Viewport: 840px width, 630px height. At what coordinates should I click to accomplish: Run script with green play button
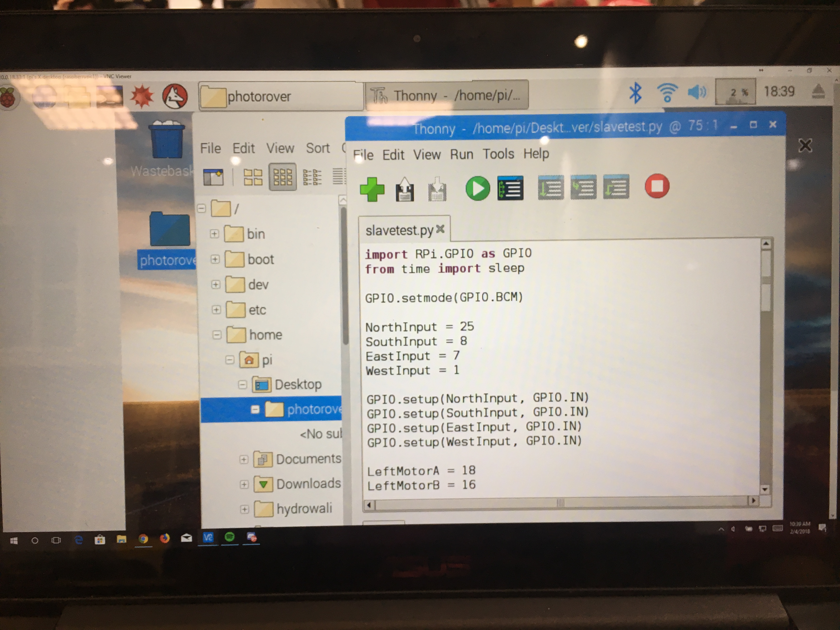(x=477, y=188)
